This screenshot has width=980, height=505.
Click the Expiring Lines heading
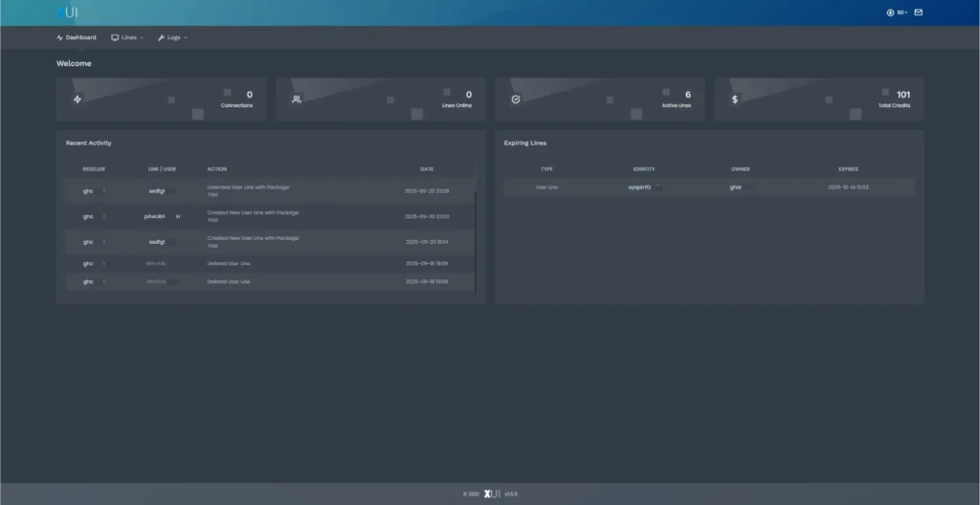pyautogui.click(x=525, y=143)
